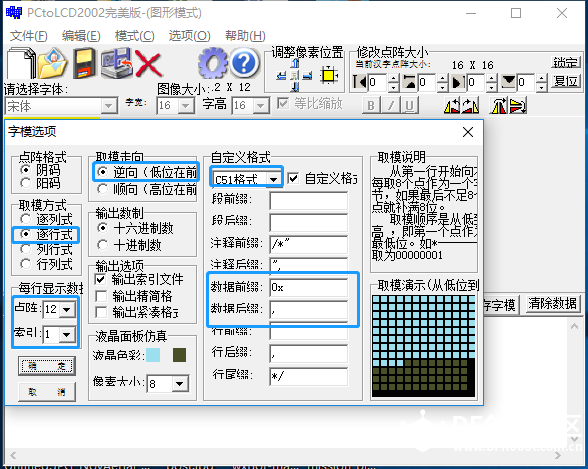Click the yellow square center-pixels icon
Screen dimensions: 588x469
[x=329, y=76]
